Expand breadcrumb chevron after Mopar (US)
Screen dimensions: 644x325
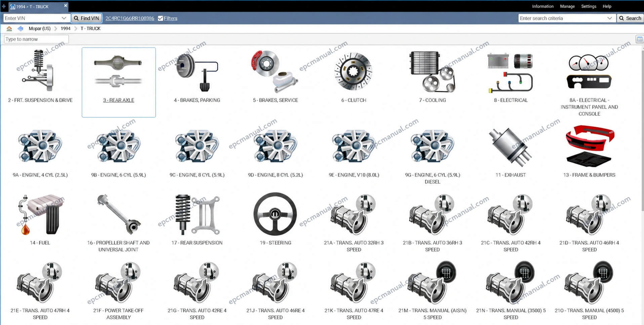click(x=56, y=29)
